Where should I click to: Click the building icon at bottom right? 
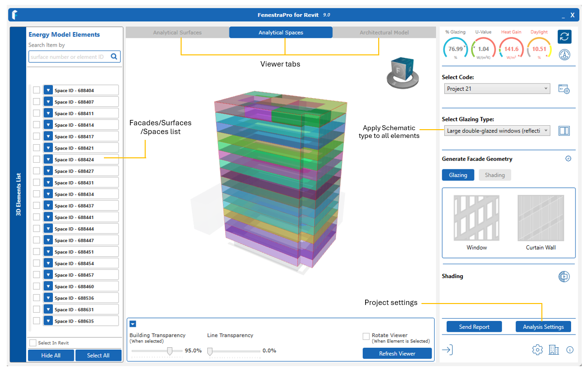point(554,350)
